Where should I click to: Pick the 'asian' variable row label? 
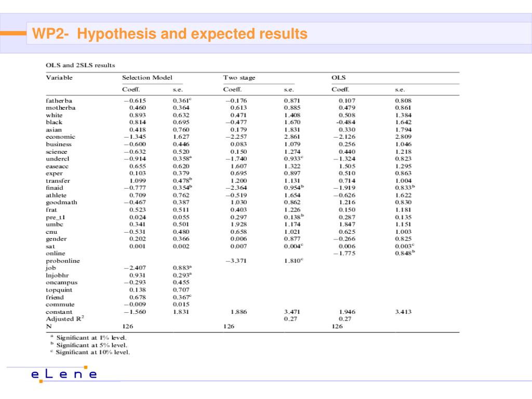(54, 130)
